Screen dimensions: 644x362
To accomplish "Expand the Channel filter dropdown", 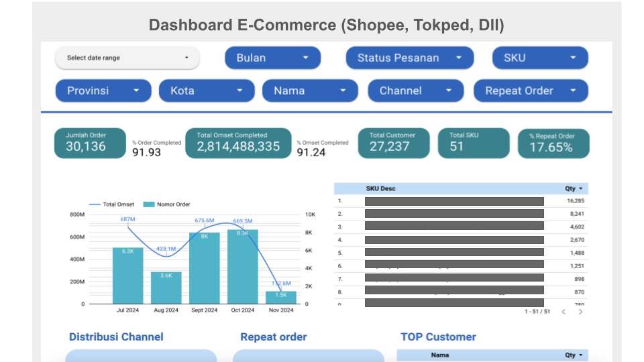I will (x=416, y=90).
